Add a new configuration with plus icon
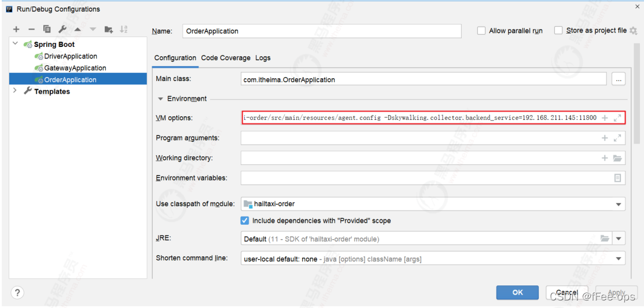The width and height of the screenshot is (644, 308). click(16, 29)
